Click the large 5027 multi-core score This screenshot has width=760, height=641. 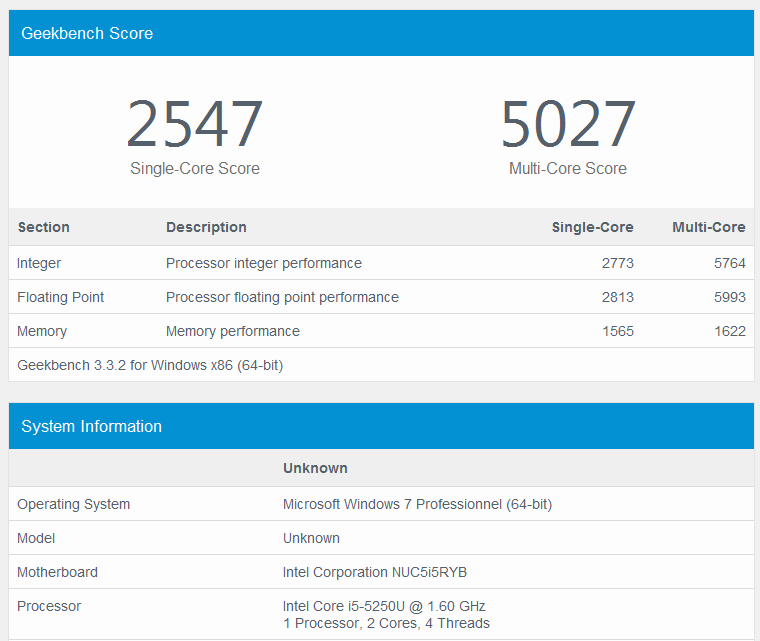pos(568,125)
